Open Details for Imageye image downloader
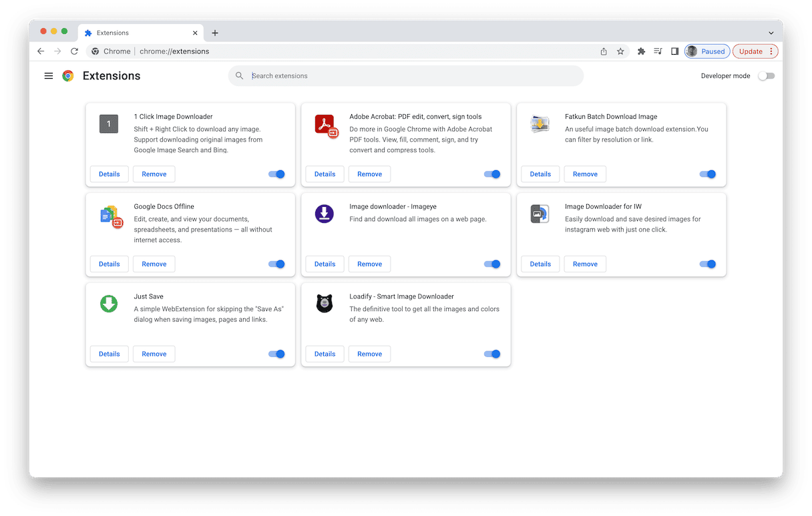This screenshot has width=812, height=516. [325, 264]
